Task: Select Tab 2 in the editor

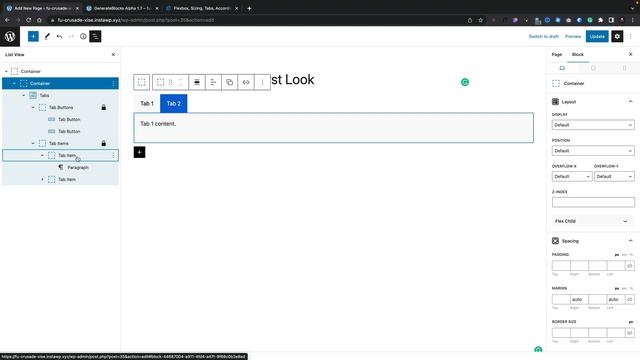Action: [x=173, y=103]
